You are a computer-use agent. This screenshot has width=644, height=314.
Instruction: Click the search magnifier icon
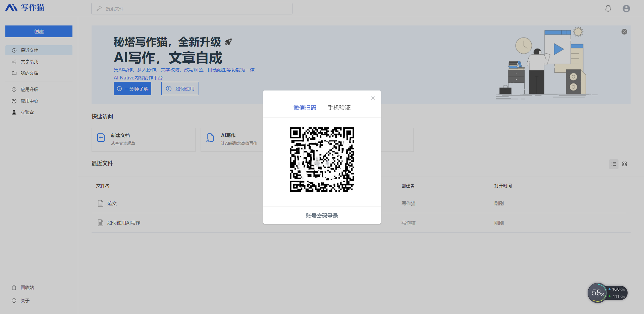tap(99, 8)
